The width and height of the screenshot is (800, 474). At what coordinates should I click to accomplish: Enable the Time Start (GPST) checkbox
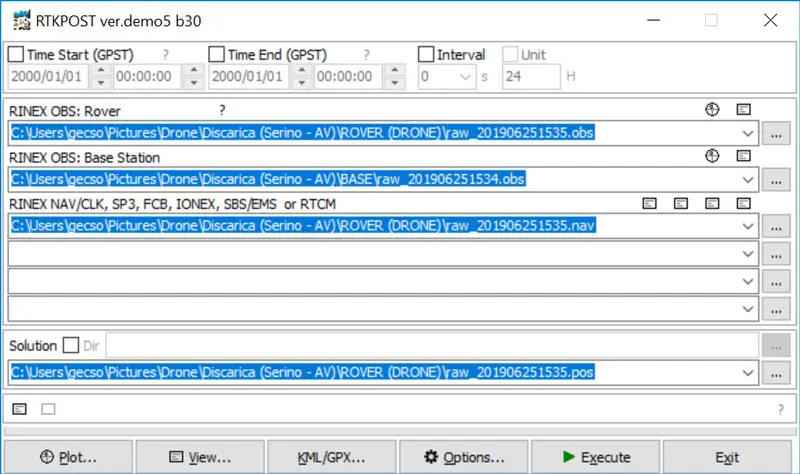pos(16,54)
